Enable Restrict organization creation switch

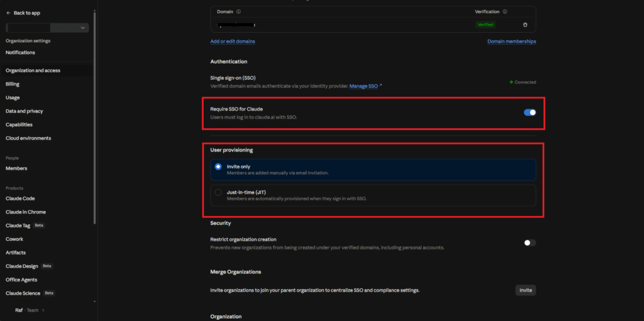tap(530, 243)
